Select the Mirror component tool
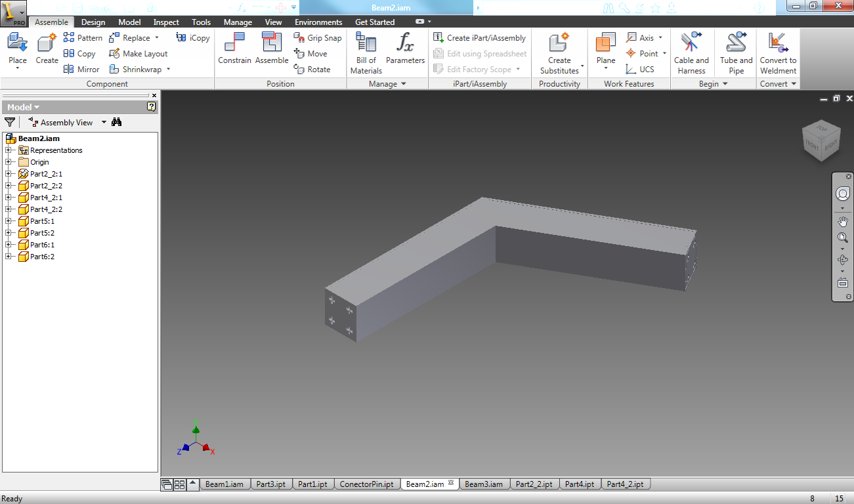 click(81, 70)
